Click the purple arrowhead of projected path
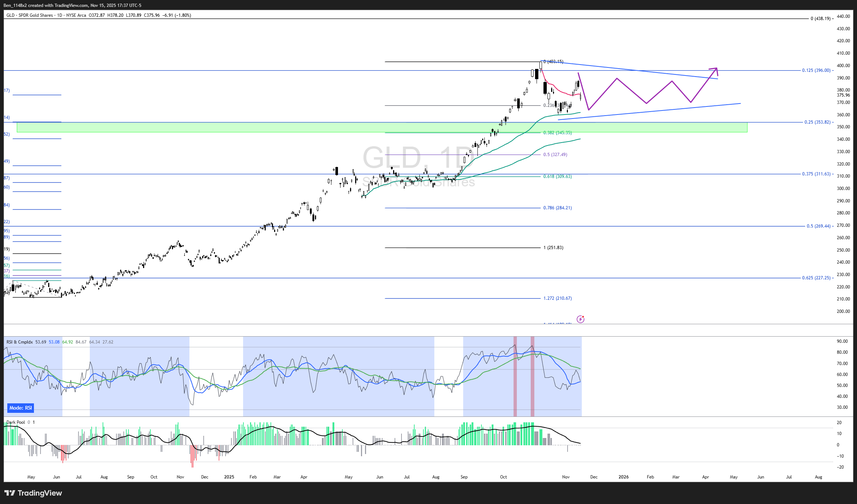 tap(715, 69)
